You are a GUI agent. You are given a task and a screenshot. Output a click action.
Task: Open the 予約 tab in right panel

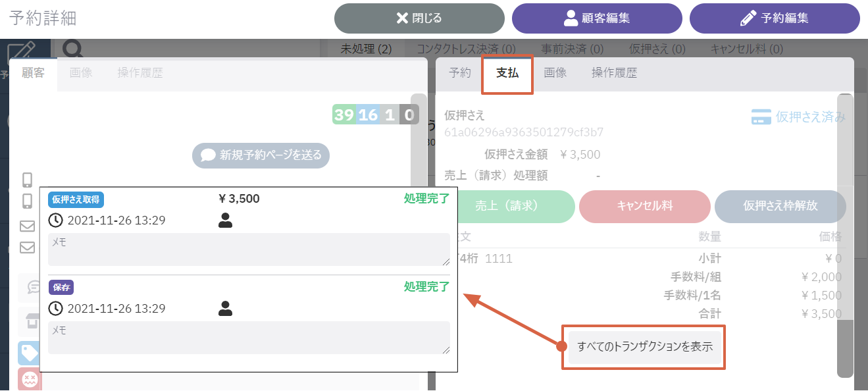(460, 73)
